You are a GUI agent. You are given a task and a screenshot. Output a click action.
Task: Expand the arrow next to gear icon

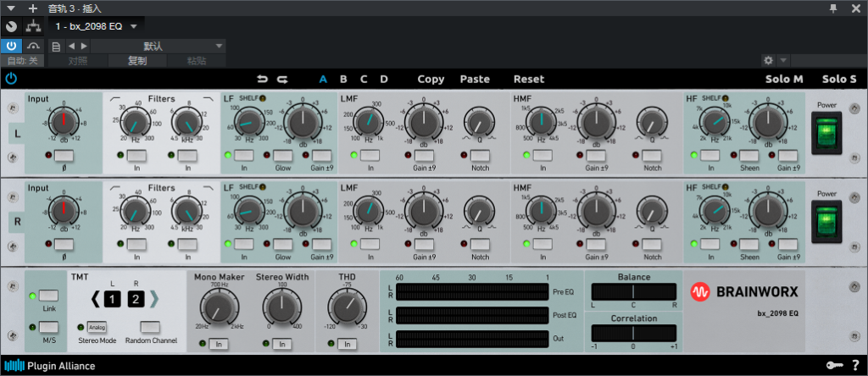[x=782, y=60]
